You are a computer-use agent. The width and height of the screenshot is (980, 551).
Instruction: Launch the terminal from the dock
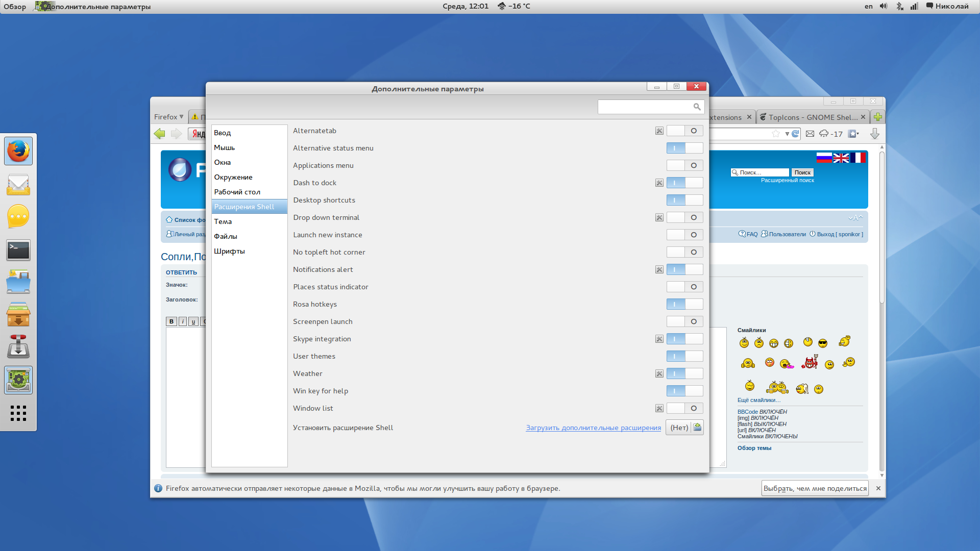(18, 250)
